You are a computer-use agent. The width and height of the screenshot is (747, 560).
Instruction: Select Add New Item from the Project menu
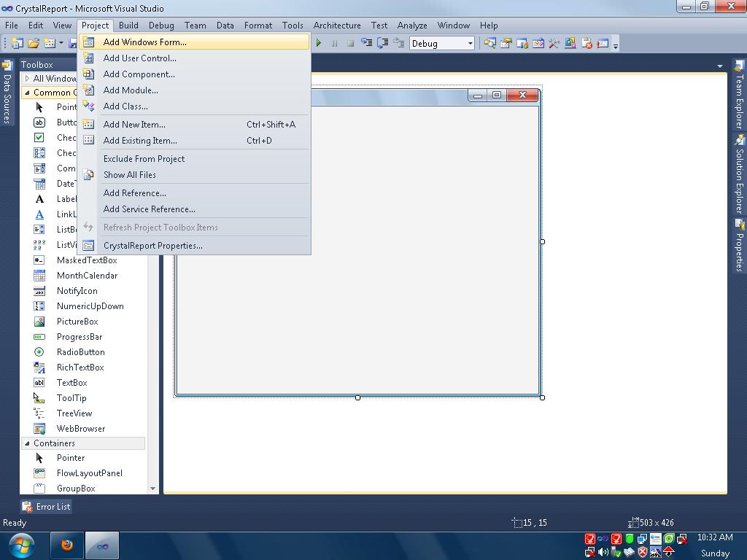pyautogui.click(x=133, y=125)
